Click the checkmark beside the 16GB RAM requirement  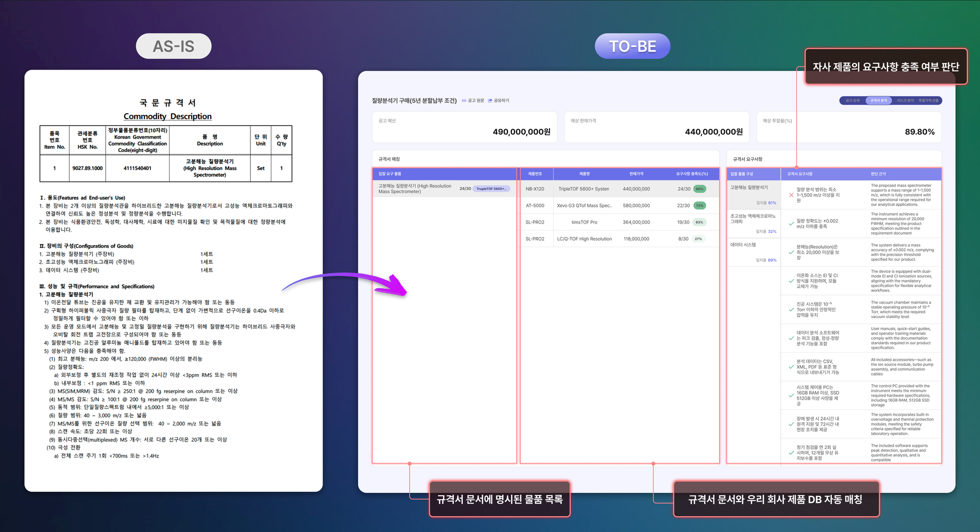(x=791, y=395)
